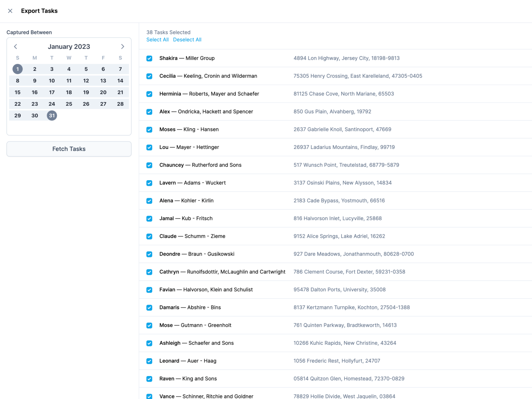Click the Select All link
The image size is (532, 399).
pos(158,40)
